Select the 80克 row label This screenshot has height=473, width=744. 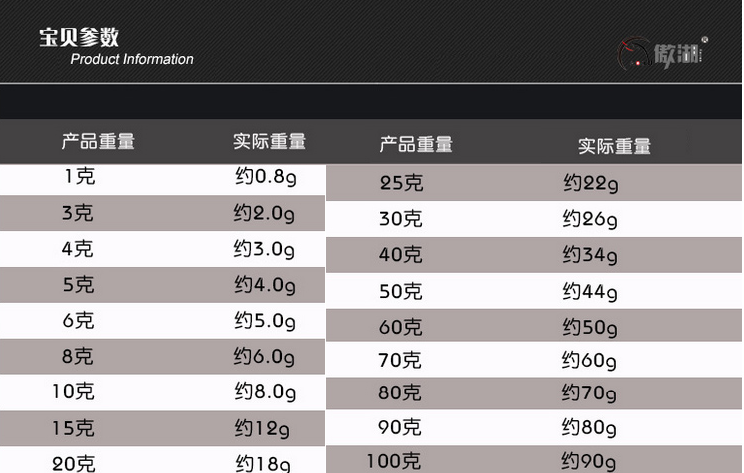[400, 393]
